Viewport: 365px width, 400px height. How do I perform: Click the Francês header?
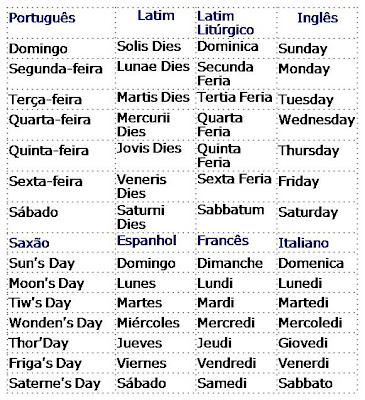[223, 240]
